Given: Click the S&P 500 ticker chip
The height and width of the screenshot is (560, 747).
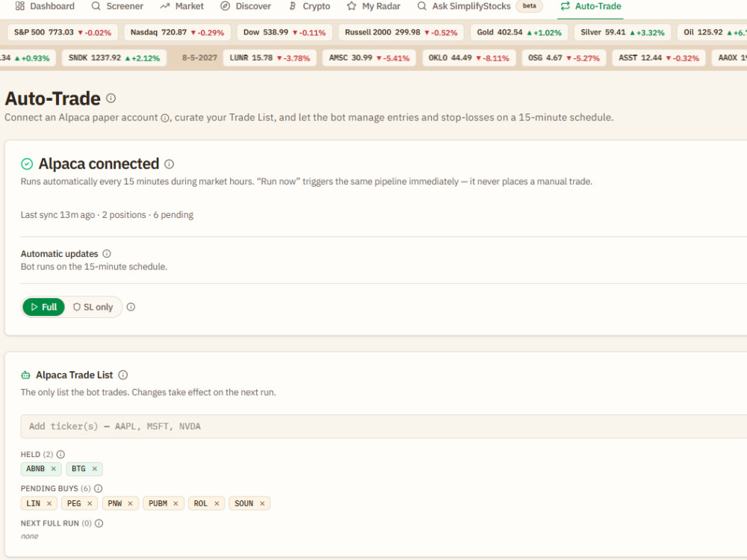Looking at the screenshot, I should [63, 32].
